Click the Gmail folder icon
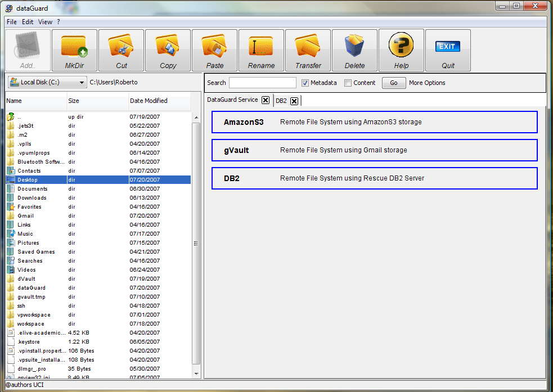 click(x=11, y=215)
